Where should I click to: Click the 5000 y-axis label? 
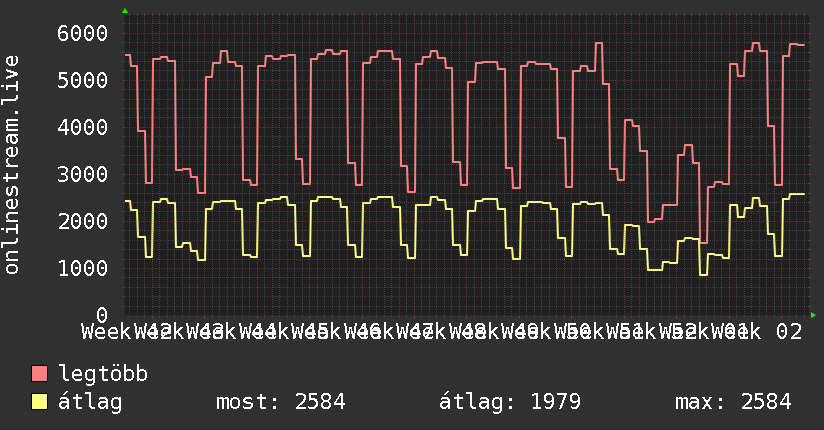[83, 80]
